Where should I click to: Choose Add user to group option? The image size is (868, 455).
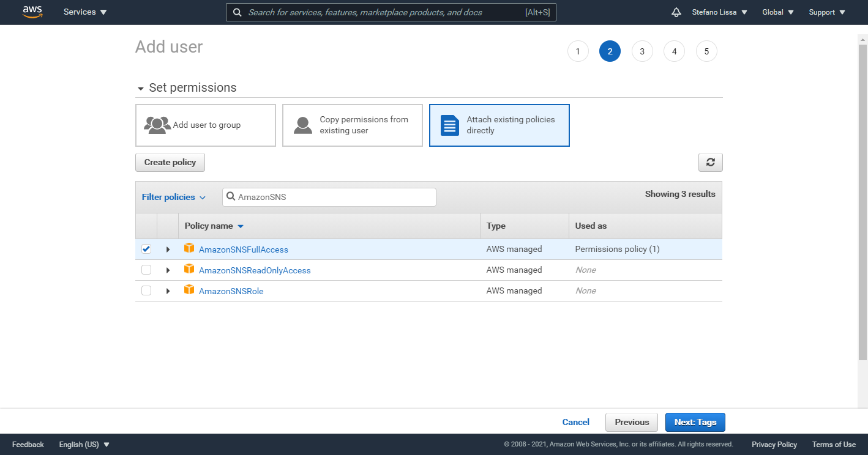(x=206, y=125)
